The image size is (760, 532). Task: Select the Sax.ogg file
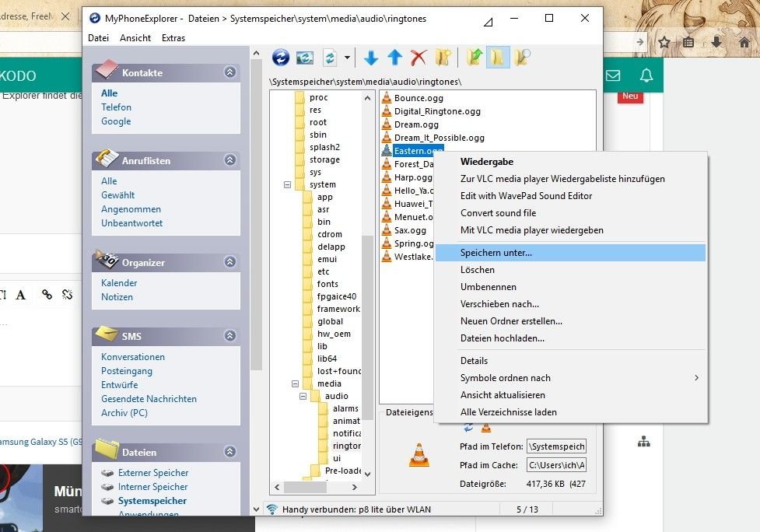(410, 231)
